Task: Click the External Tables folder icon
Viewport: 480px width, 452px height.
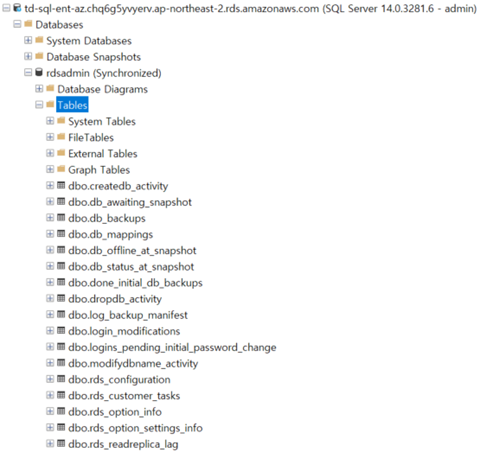Action: click(61, 153)
